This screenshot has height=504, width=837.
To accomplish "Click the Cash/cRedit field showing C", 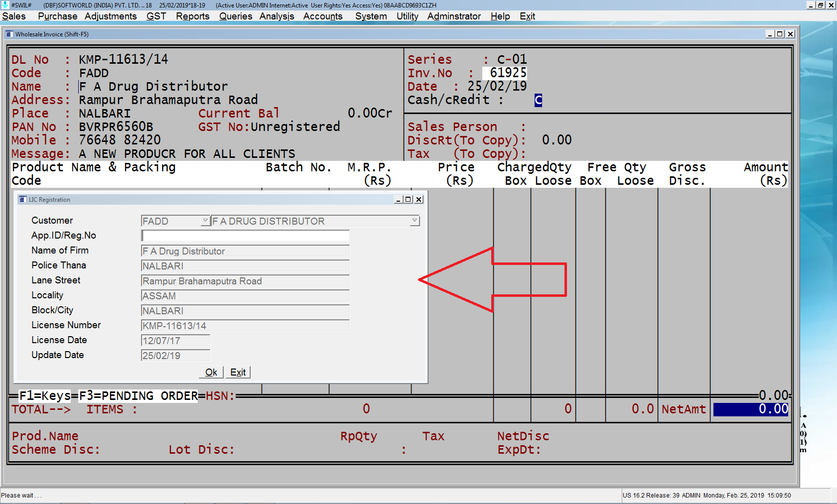I will click(538, 100).
